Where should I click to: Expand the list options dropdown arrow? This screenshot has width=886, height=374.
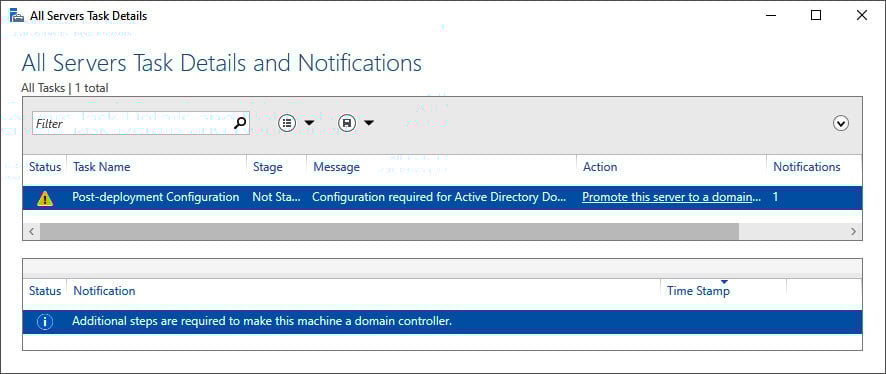(309, 123)
